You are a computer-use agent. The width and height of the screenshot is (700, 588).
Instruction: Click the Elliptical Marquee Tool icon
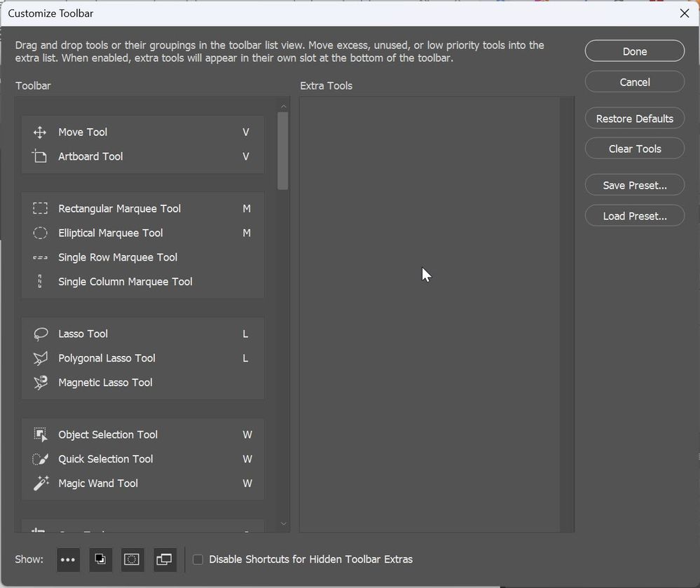[40, 233]
